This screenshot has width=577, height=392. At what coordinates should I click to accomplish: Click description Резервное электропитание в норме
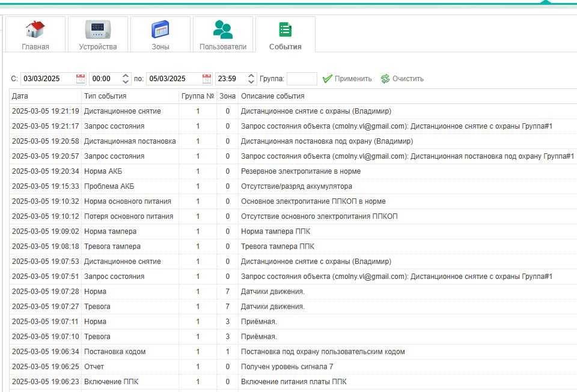301,171
